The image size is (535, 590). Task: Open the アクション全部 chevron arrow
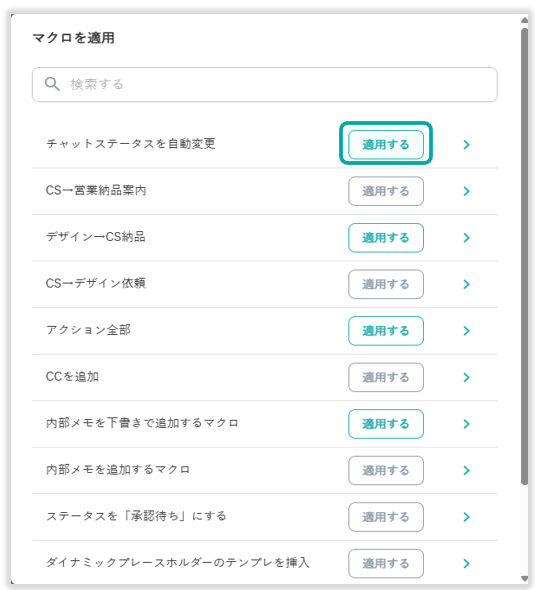(467, 331)
